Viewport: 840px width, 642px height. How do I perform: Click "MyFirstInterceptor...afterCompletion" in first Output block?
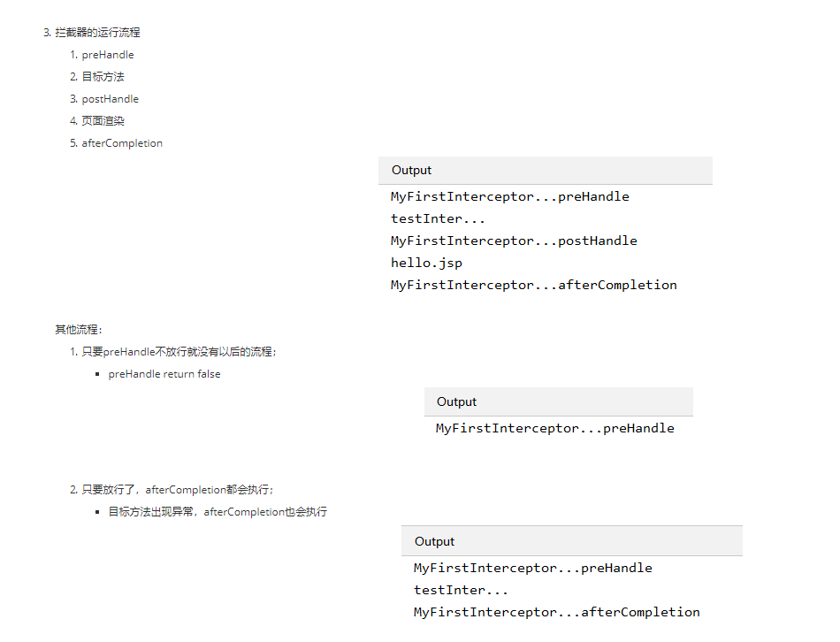point(533,285)
